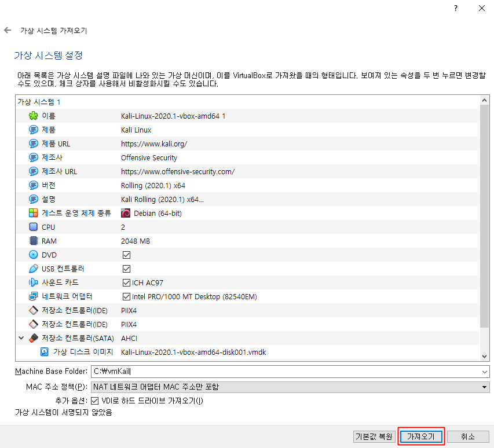
Task: Select the 2048 MB RAM value
Action: click(136, 241)
